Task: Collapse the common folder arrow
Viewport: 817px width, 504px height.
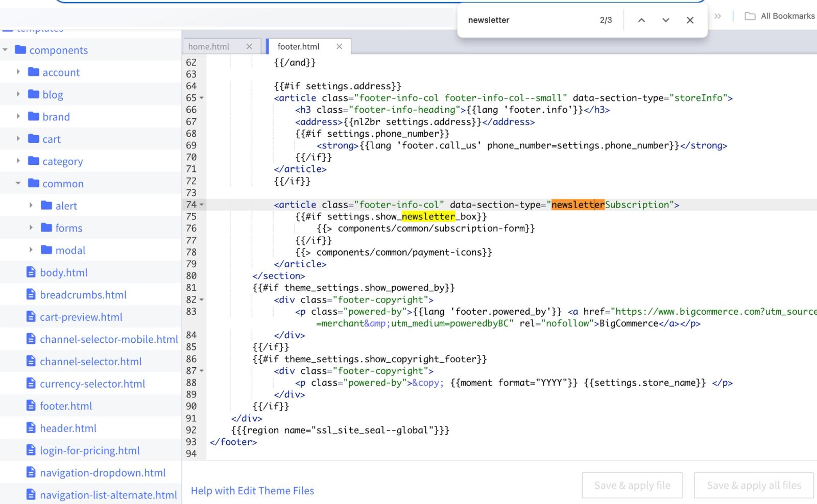Action: (x=18, y=183)
